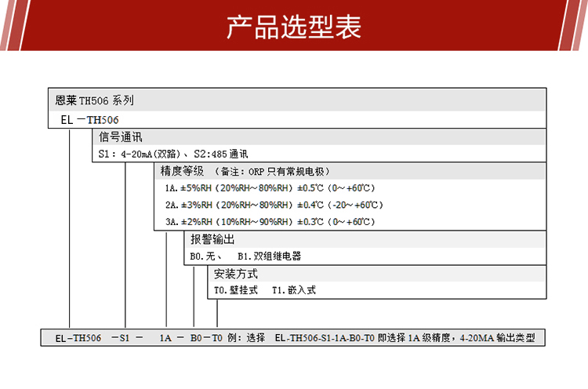This screenshot has width=588, height=389.
Task: Click the 备注：ORP 只有常规电极 note
Action: pos(273,172)
